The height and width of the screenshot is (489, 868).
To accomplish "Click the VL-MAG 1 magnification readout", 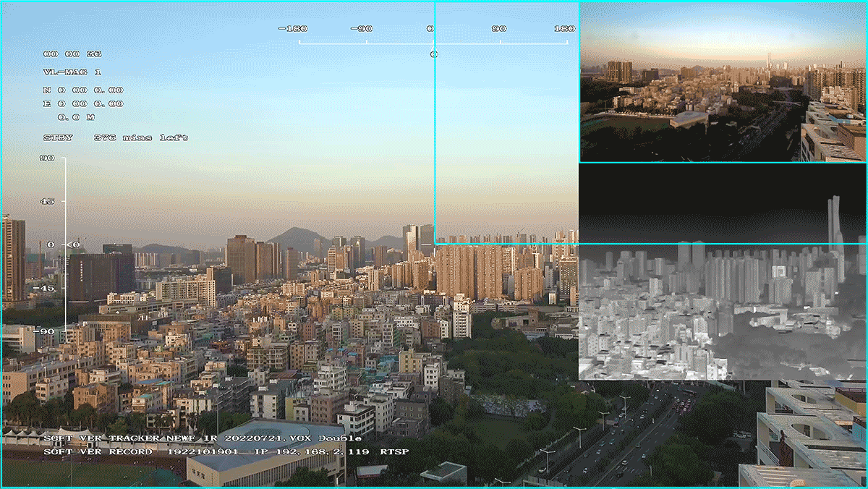I will 72,72.
